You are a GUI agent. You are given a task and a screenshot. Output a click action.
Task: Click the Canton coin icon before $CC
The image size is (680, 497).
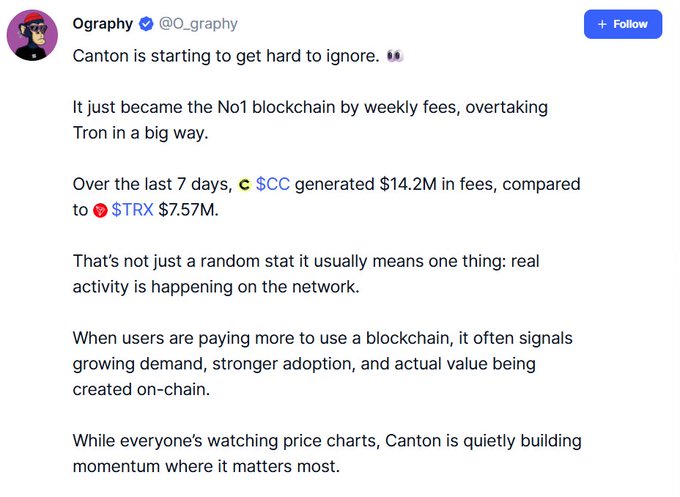pyautogui.click(x=245, y=185)
